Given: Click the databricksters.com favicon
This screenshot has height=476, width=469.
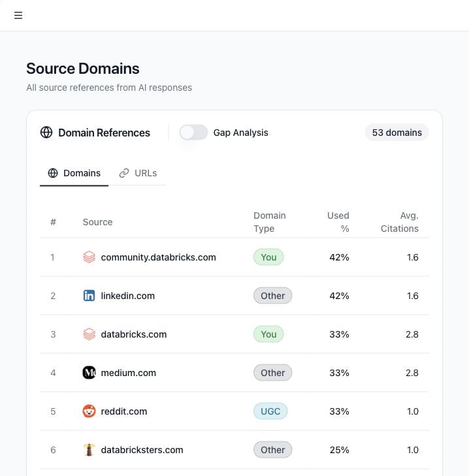Looking at the screenshot, I should [x=89, y=450].
